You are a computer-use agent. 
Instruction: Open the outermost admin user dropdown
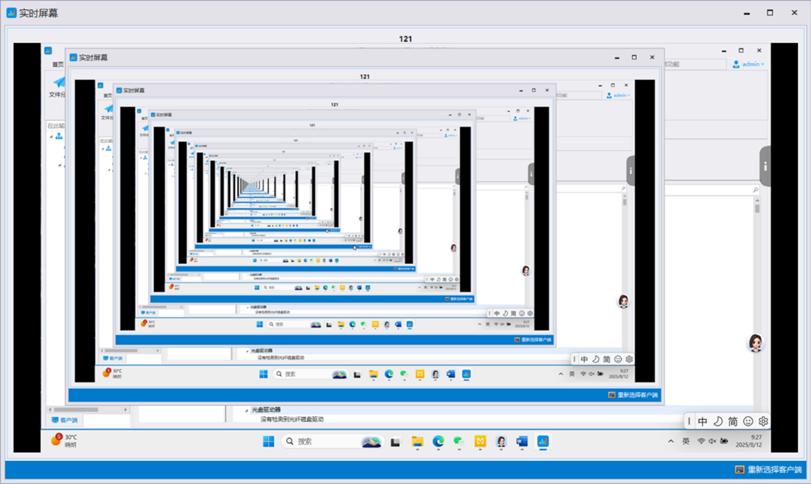click(749, 64)
